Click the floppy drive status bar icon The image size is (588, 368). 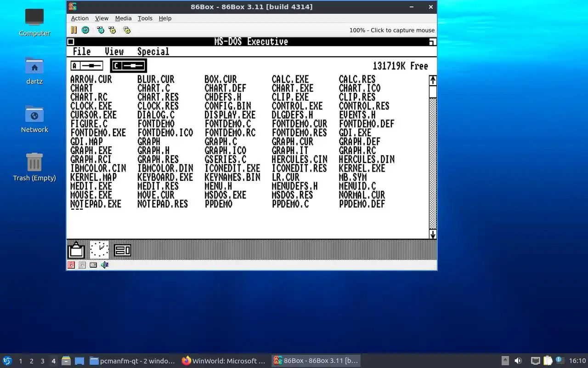tap(71, 265)
